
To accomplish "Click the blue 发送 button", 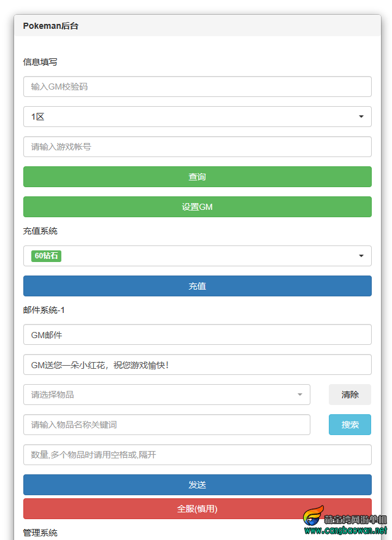I will (197, 485).
